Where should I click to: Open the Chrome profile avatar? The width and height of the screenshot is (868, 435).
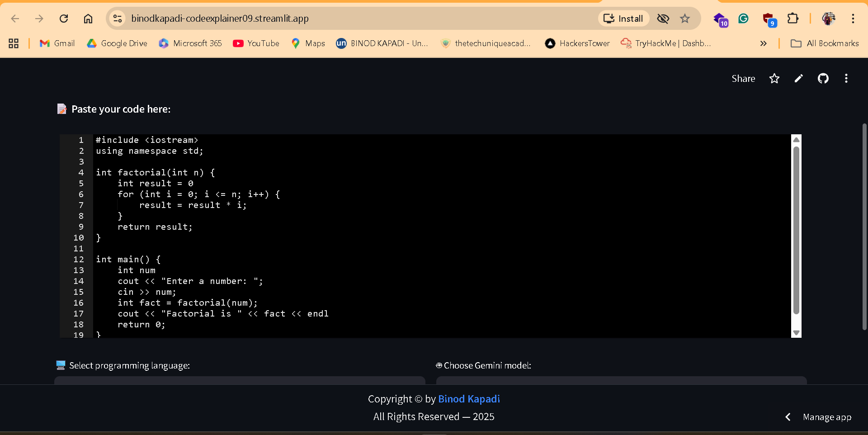point(830,19)
